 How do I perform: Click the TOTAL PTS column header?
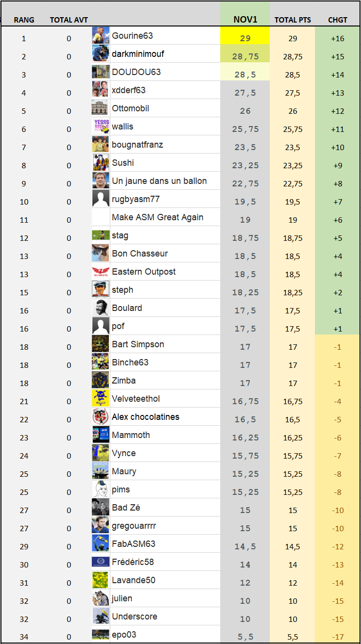click(293, 20)
